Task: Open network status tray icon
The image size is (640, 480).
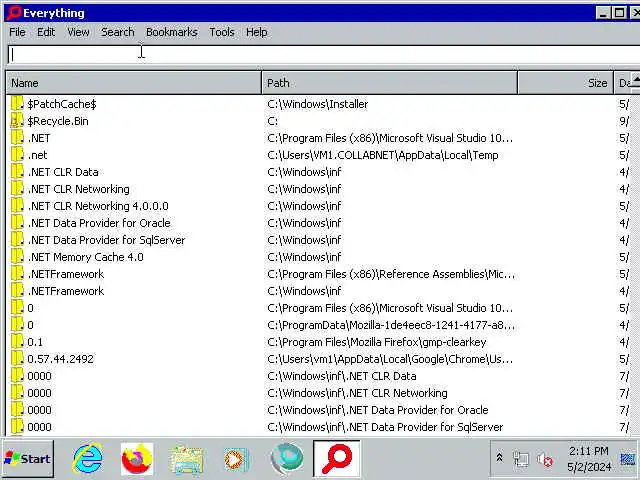Action: tap(520, 460)
